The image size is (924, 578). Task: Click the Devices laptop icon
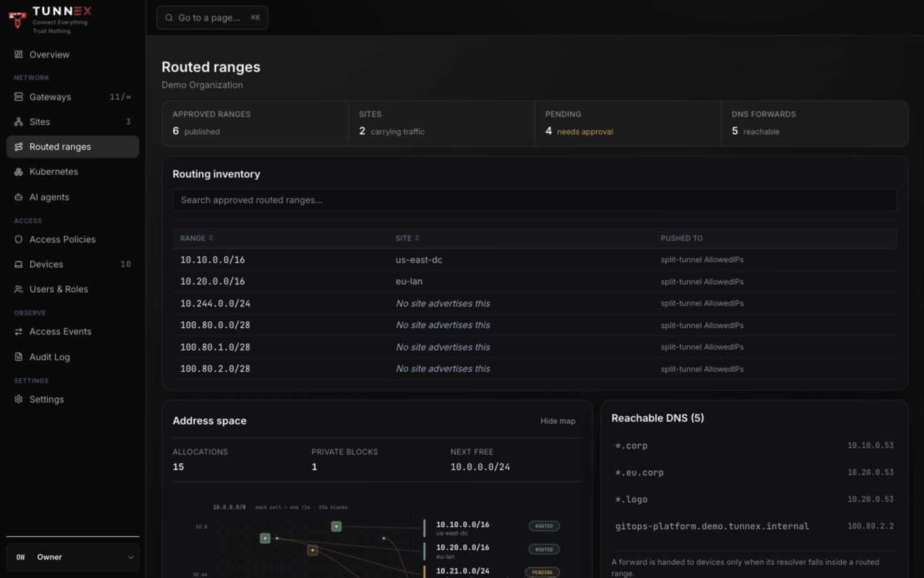point(19,265)
